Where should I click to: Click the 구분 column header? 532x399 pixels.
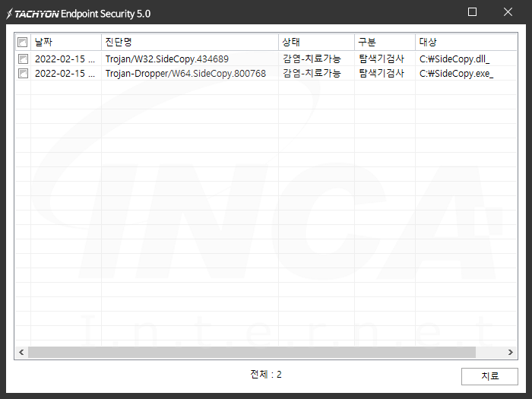(385, 42)
